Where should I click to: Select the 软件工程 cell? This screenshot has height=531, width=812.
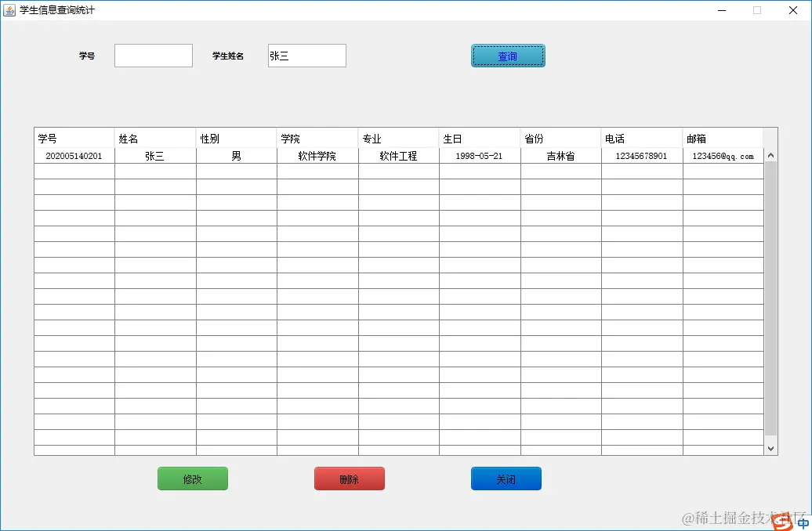(398, 156)
